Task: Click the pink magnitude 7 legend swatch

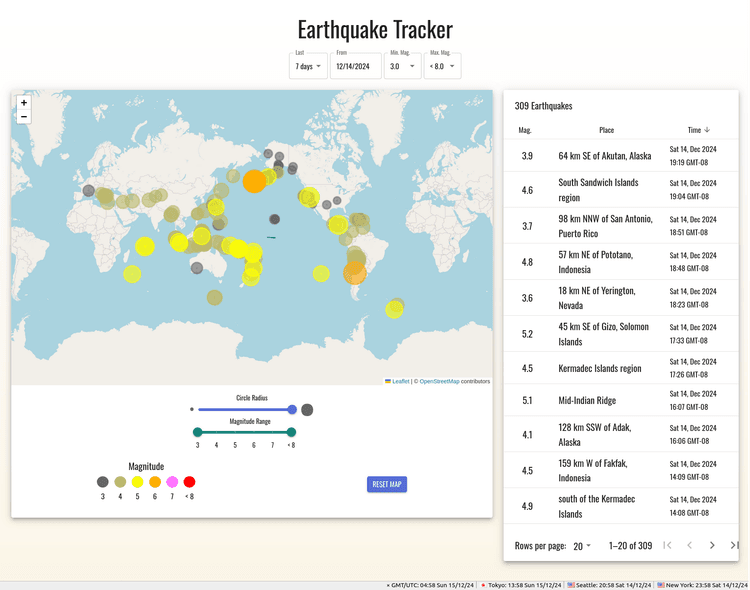Action: click(172, 482)
